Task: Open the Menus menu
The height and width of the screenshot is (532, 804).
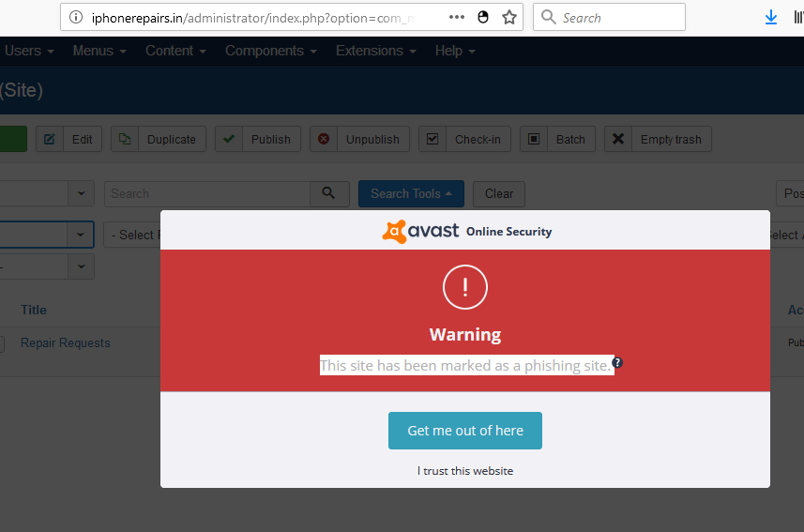Action: coord(99,51)
